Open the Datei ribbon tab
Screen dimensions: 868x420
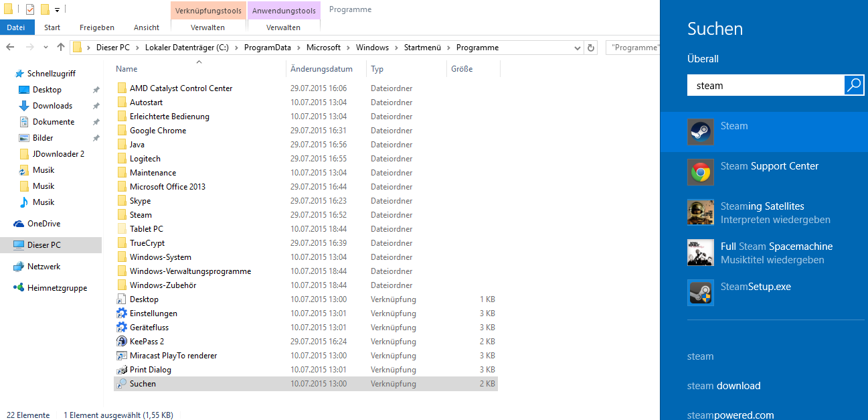15,27
